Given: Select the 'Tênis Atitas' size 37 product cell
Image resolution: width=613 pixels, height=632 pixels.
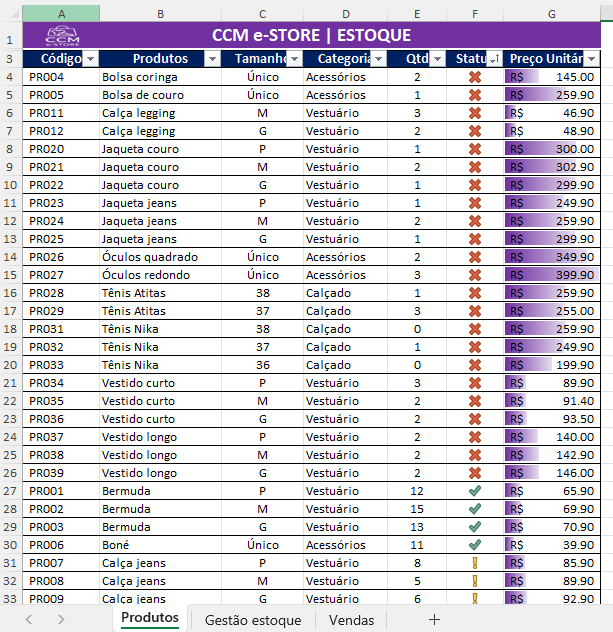Looking at the screenshot, I should (x=160, y=311).
